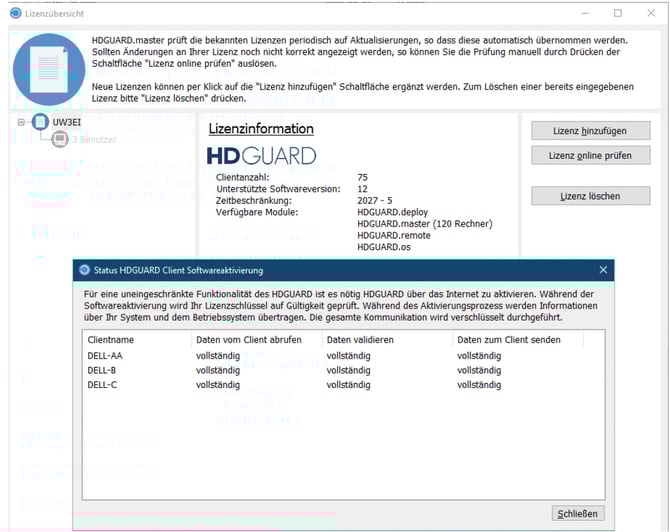Collapse the UW3EI tree node
Viewport: 670px width, 532px height.
pyautogui.click(x=21, y=122)
